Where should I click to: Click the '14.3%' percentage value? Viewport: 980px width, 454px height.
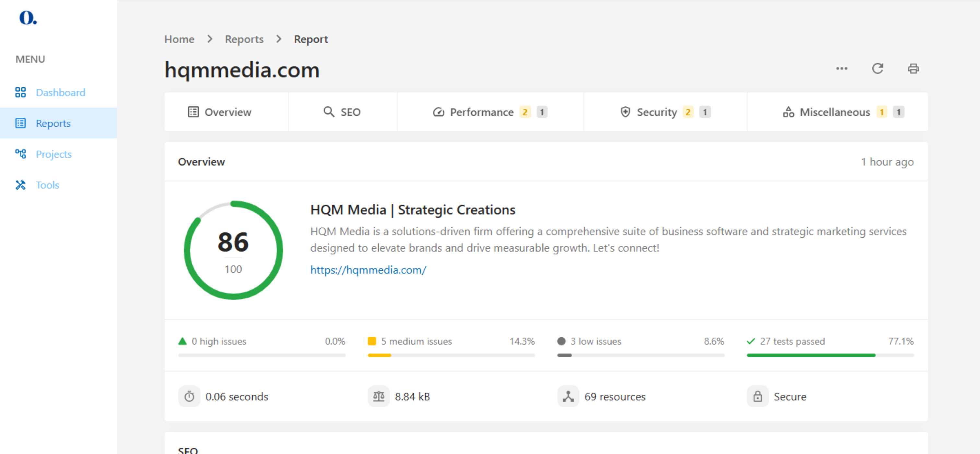pyautogui.click(x=522, y=341)
